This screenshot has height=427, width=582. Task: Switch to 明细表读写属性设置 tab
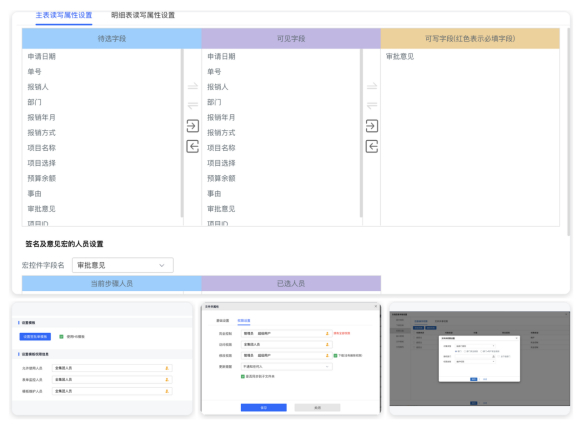tap(143, 15)
